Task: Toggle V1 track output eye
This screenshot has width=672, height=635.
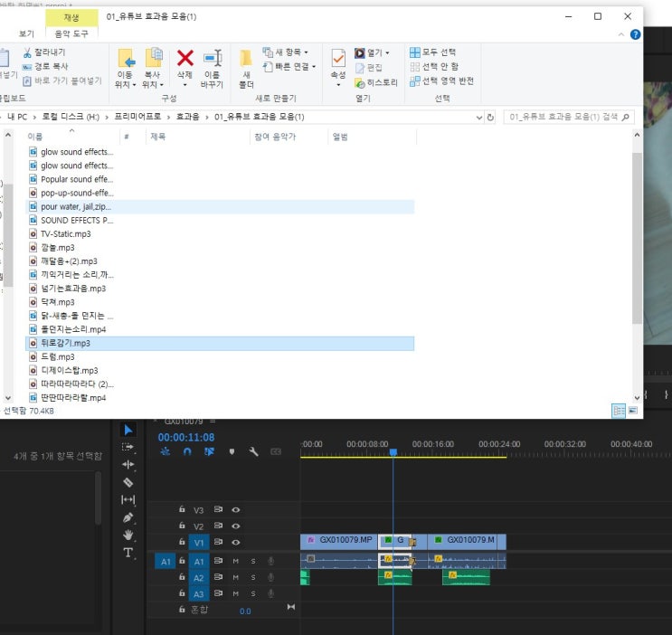Action: click(236, 543)
